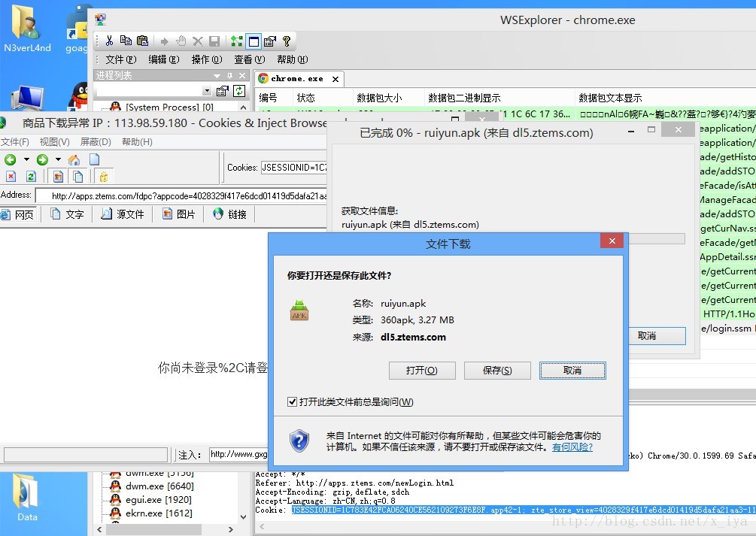Click the green refresh page icon in browser
The image size is (756, 536).
pos(32,177)
